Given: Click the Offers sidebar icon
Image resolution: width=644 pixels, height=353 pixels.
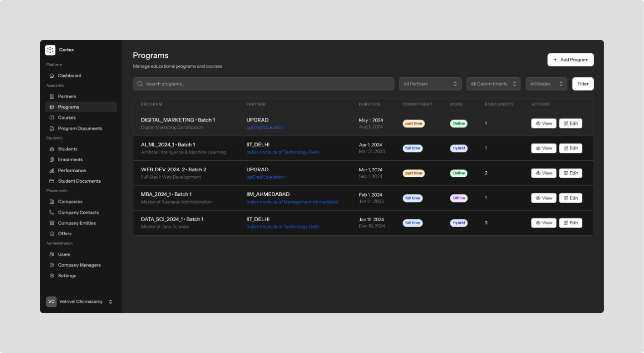Looking at the screenshot, I should click(52, 234).
